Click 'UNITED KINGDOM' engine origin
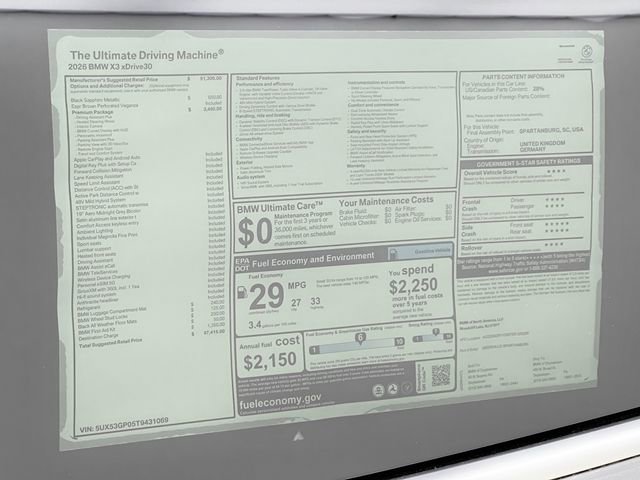 [542, 144]
